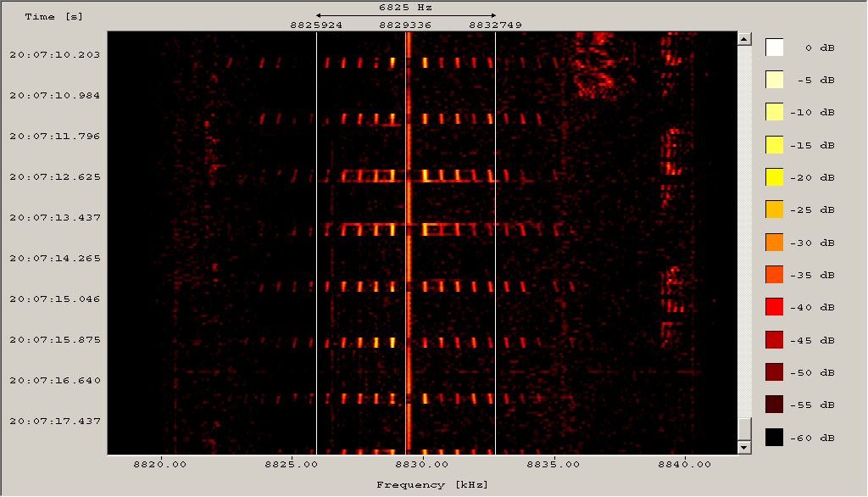Click the 8825924 left cursor label
This screenshot has width=868, height=497.
(316, 25)
